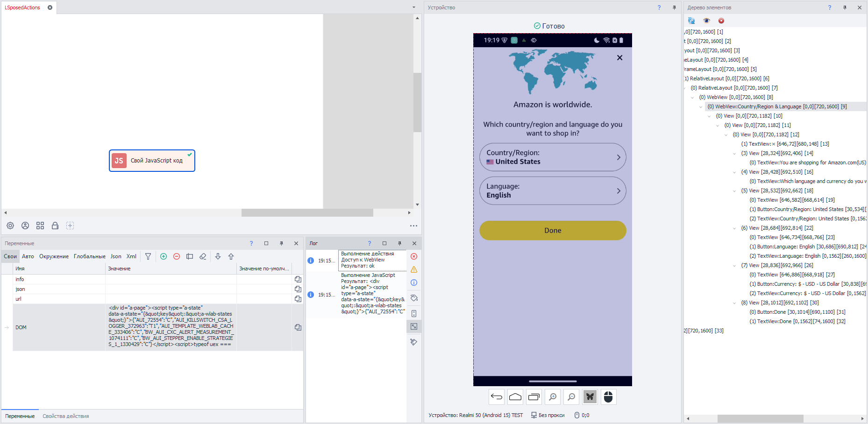
Task: Open the variables filter funnel icon
Action: coord(148,256)
